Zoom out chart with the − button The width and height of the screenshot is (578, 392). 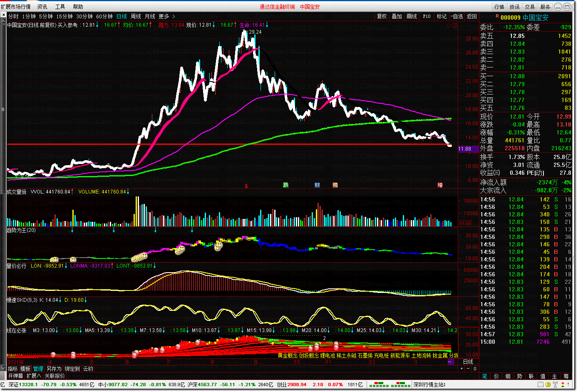[x=469, y=369]
